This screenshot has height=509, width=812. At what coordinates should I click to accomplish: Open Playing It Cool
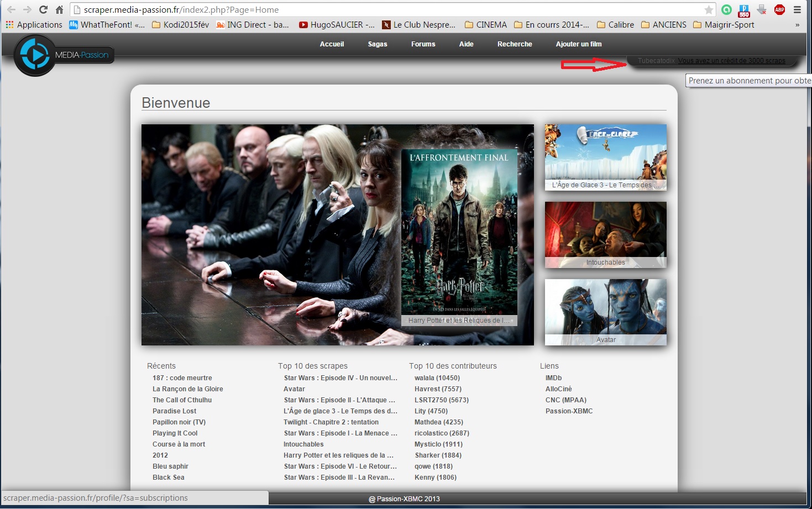tap(175, 433)
